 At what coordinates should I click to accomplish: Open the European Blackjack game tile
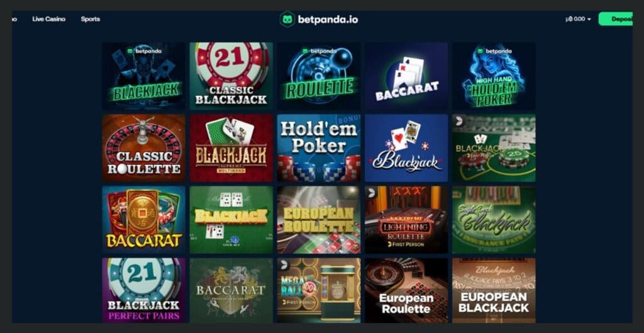click(x=494, y=290)
